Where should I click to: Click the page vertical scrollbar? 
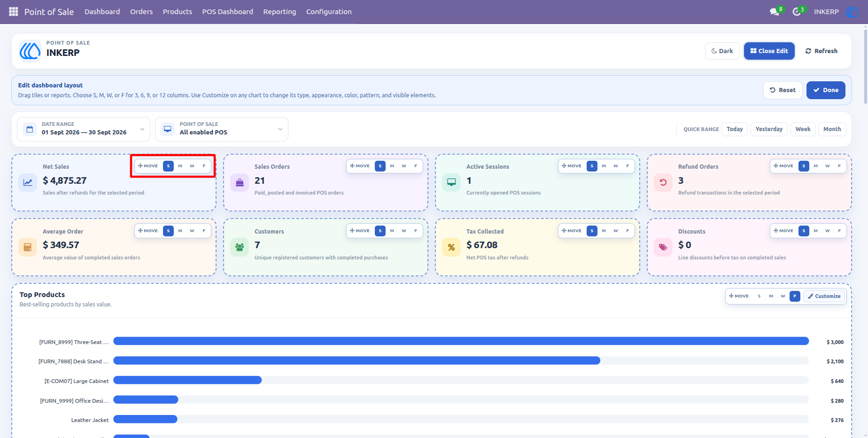coord(866,66)
